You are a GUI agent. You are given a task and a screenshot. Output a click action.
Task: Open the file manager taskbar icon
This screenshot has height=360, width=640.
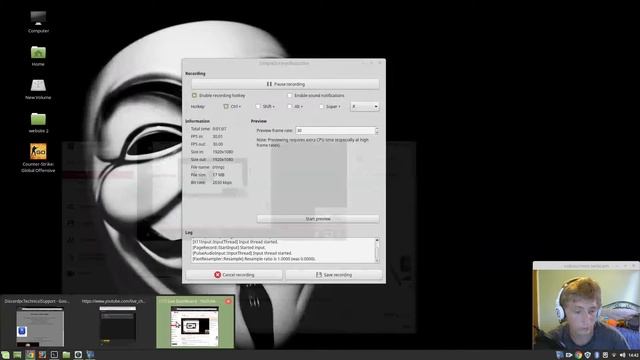[66, 355]
